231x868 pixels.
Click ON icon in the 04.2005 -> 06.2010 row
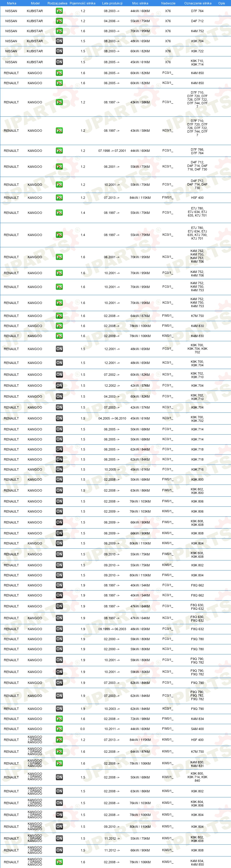click(x=59, y=418)
